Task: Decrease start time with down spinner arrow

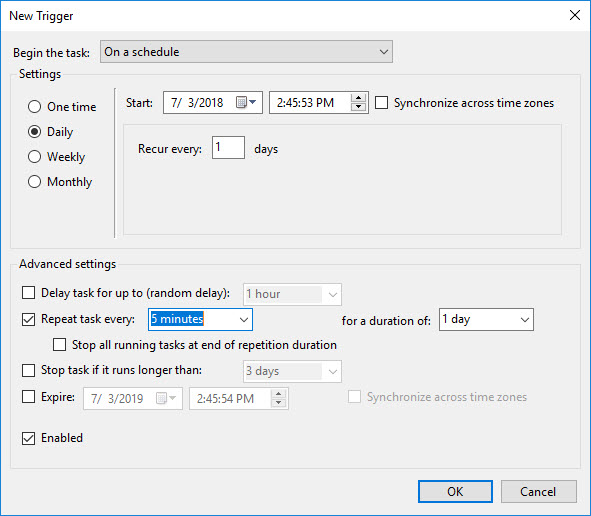Action: [358, 107]
